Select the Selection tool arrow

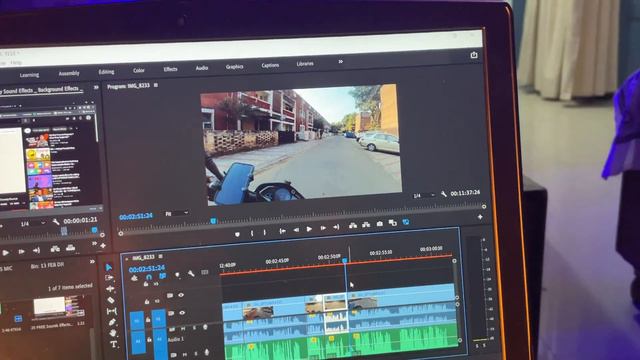coord(109,267)
